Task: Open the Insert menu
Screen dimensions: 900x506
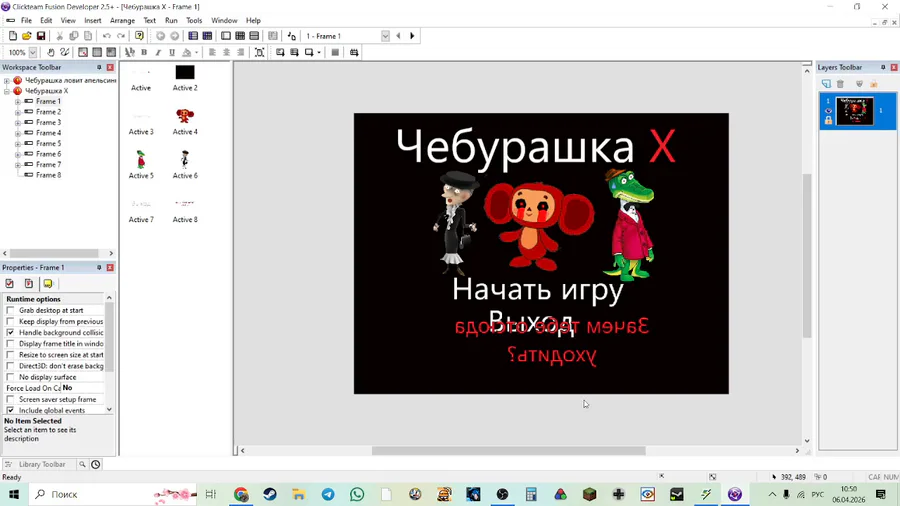Action: click(92, 20)
